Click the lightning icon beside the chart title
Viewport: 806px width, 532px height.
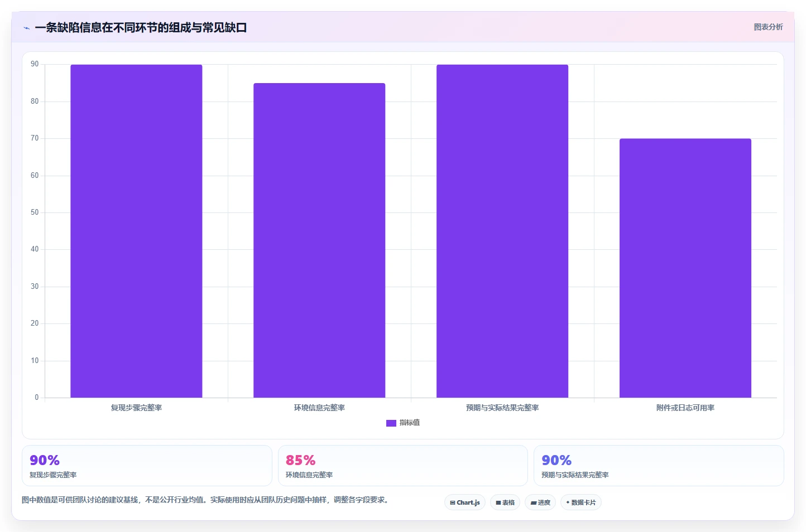pos(26,28)
